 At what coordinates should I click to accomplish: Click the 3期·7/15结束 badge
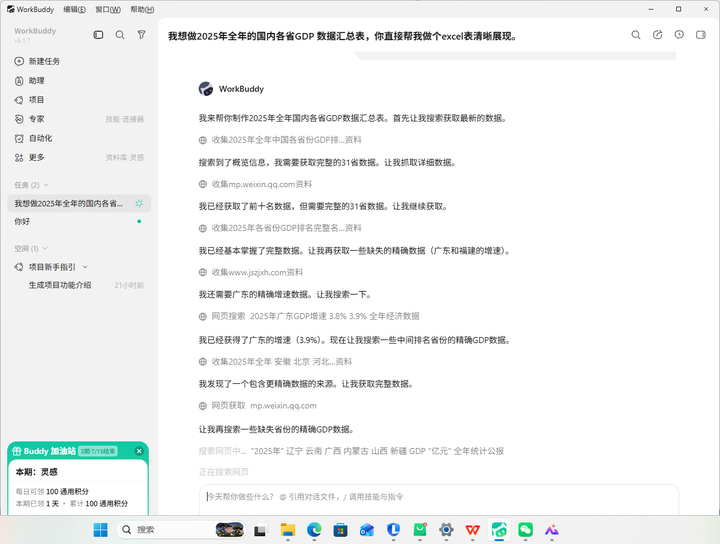click(98, 451)
